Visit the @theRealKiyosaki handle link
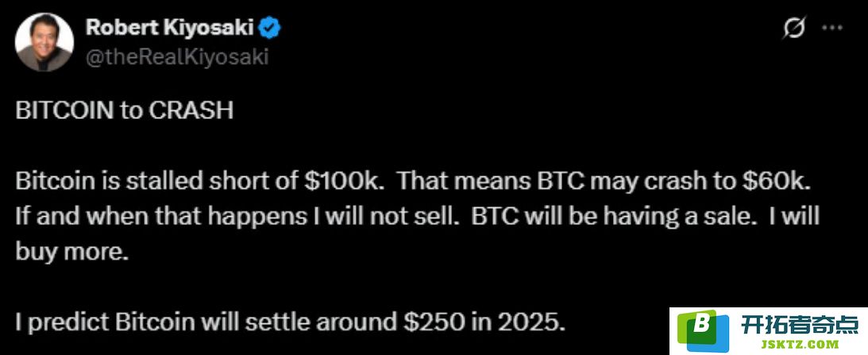Image resolution: width=868 pixels, height=355 pixels. 176,57
